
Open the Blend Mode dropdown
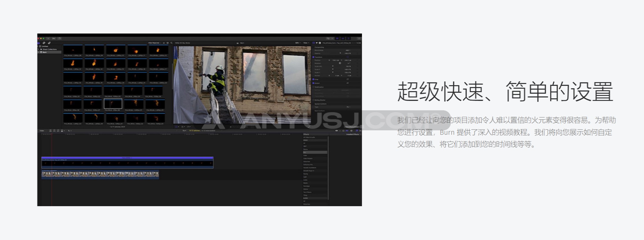click(x=348, y=50)
